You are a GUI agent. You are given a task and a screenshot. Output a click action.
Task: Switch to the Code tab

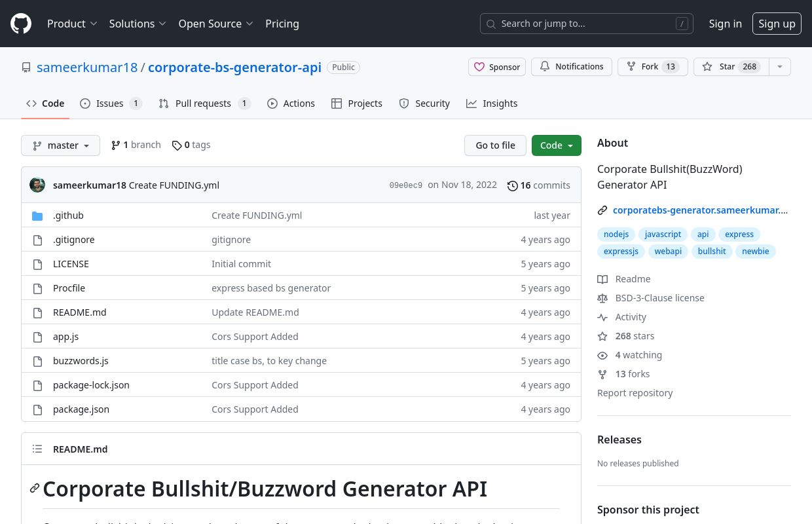click(45, 103)
